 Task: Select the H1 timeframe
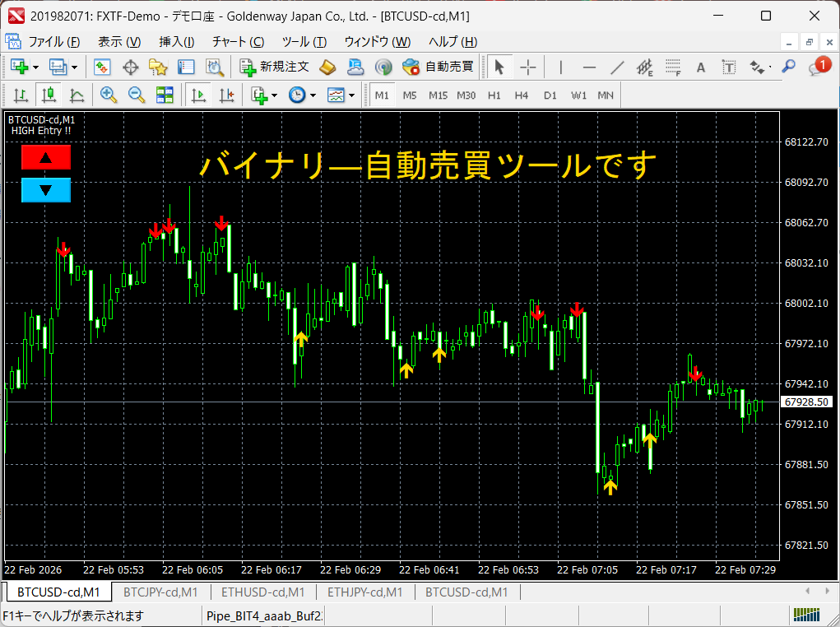coord(494,95)
